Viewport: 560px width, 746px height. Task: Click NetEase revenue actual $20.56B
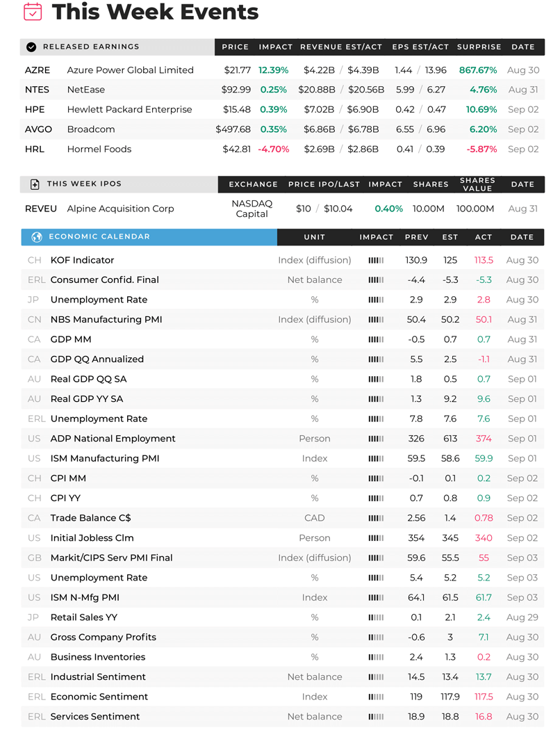(x=366, y=90)
